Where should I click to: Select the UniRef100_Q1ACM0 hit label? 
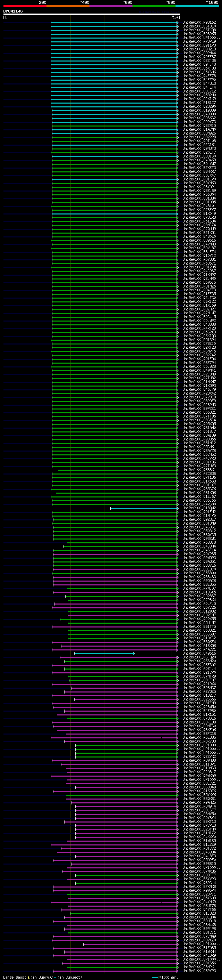click(x=199, y=129)
